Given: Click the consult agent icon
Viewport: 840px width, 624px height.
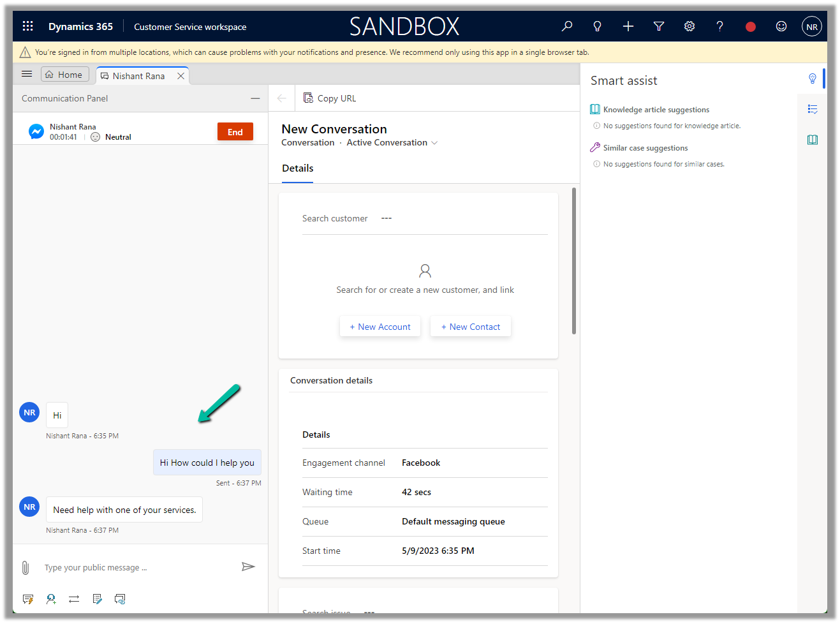Looking at the screenshot, I should [x=51, y=599].
